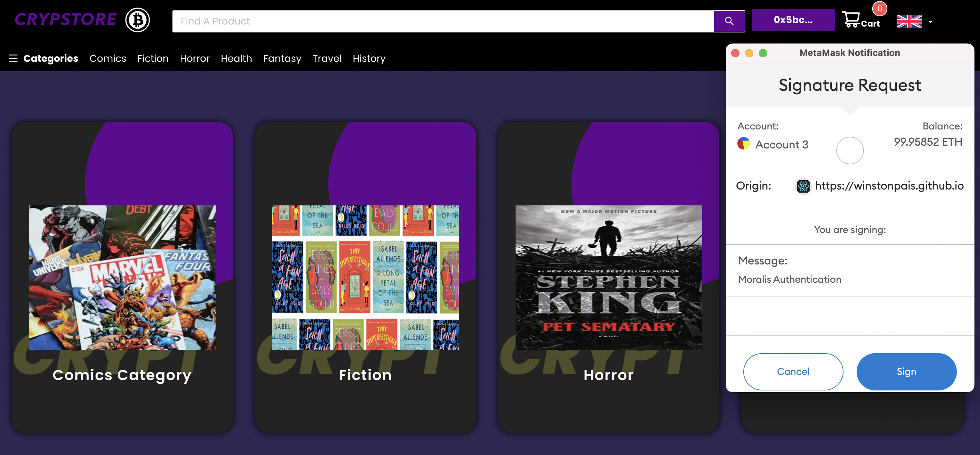Image resolution: width=980 pixels, height=455 pixels.
Task: Click the 0x5bc wallet address button
Action: pyautogui.click(x=792, y=20)
